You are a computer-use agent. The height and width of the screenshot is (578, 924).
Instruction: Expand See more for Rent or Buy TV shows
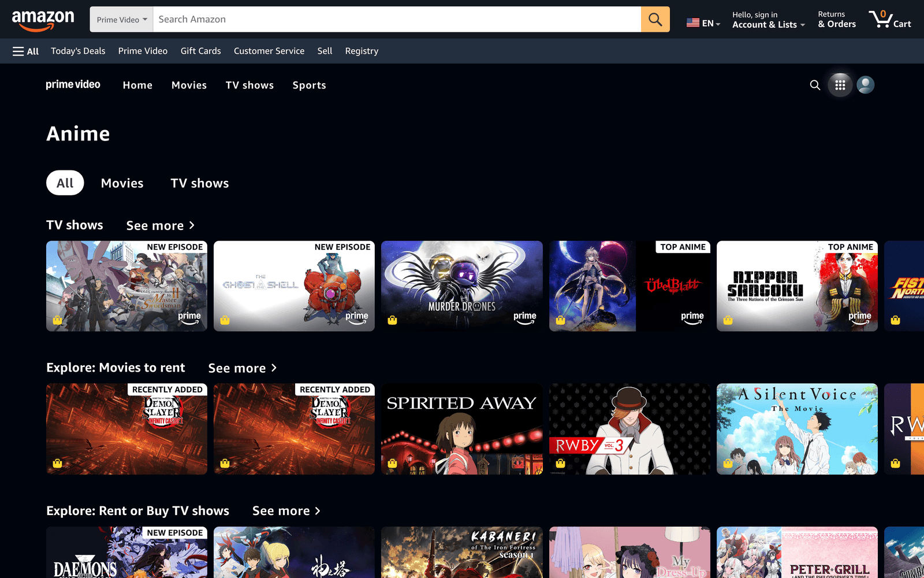pyautogui.click(x=286, y=511)
